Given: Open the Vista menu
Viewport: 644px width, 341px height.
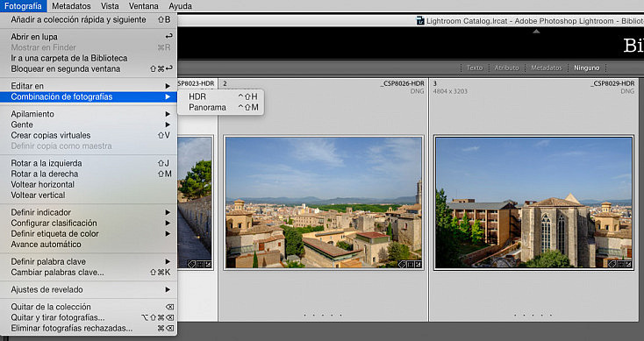Looking at the screenshot, I should [110, 6].
